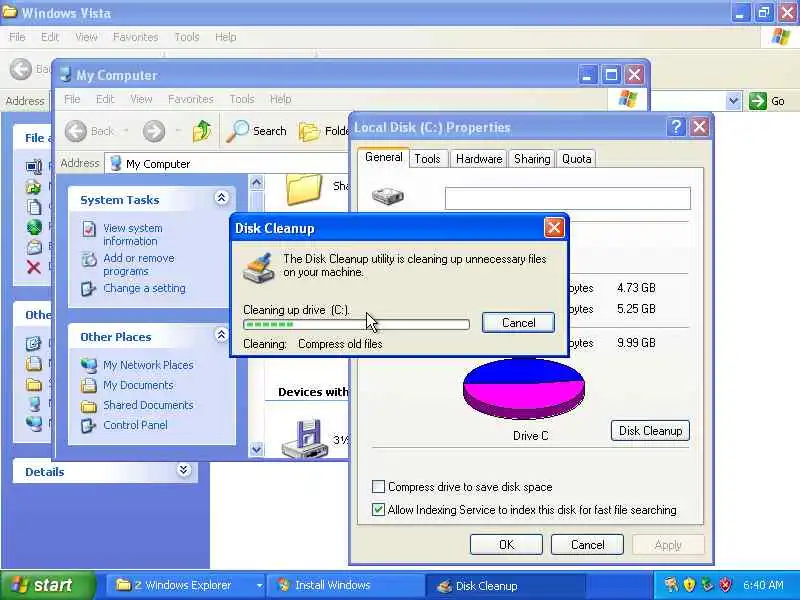This screenshot has width=800, height=600.
Task: Switch to the Tools tab
Action: [427, 159]
